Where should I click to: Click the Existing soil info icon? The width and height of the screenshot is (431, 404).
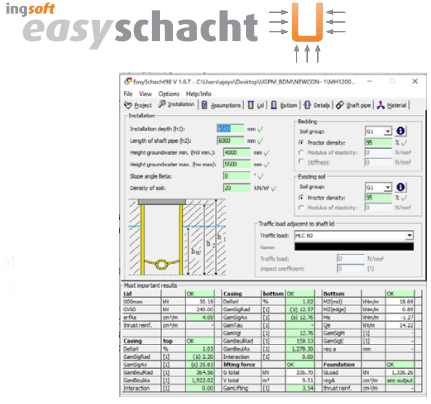pyautogui.click(x=401, y=187)
